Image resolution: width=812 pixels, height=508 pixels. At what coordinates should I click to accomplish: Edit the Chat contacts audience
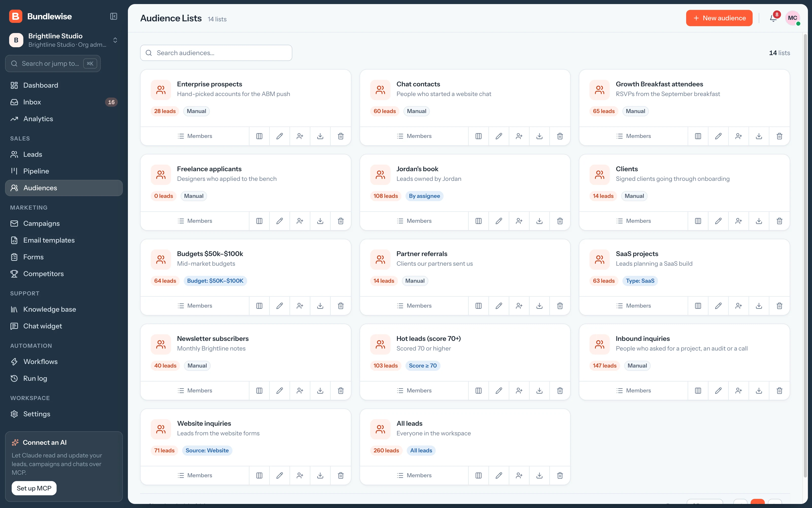click(499, 136)
